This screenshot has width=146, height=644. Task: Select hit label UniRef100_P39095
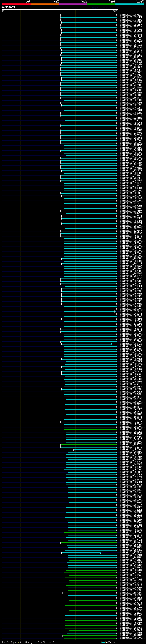click(x=131, y=610)
